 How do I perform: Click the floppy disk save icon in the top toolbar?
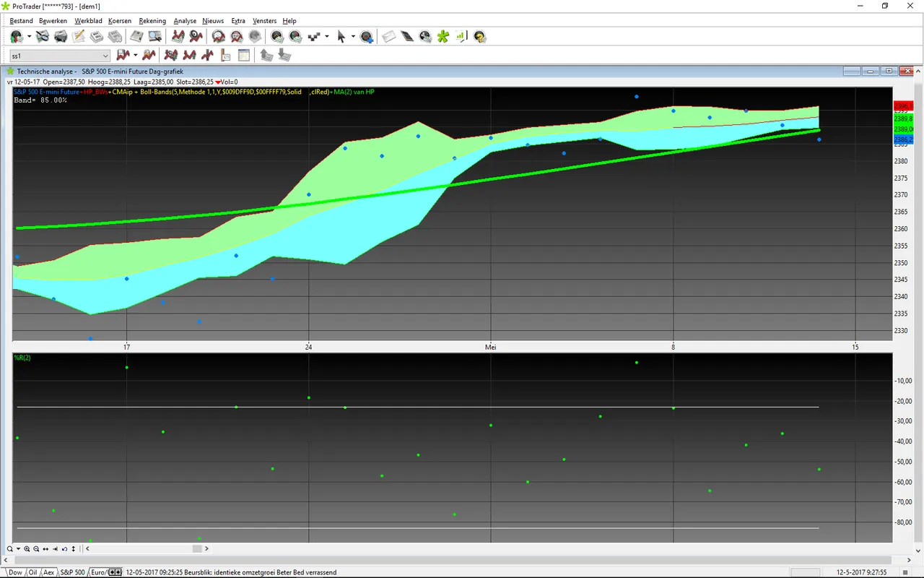(136, 36)
